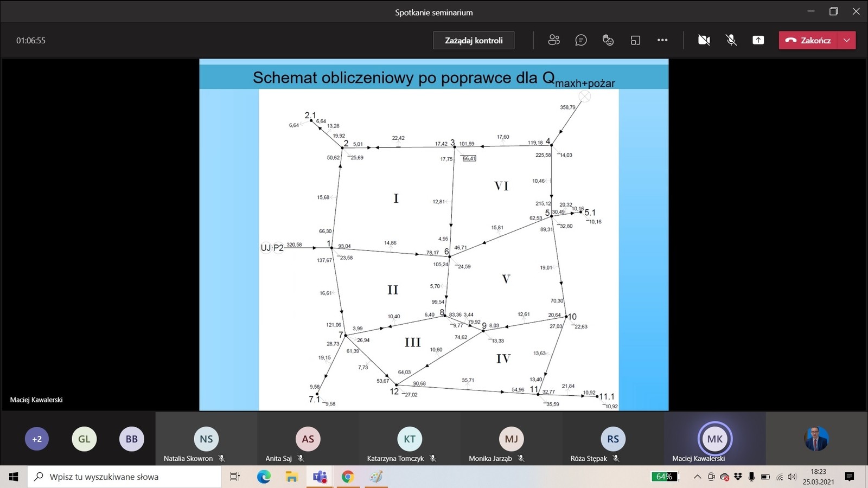
Task: Expand the dropdown arrow beside Zakończ
Action: pos(847,40)
